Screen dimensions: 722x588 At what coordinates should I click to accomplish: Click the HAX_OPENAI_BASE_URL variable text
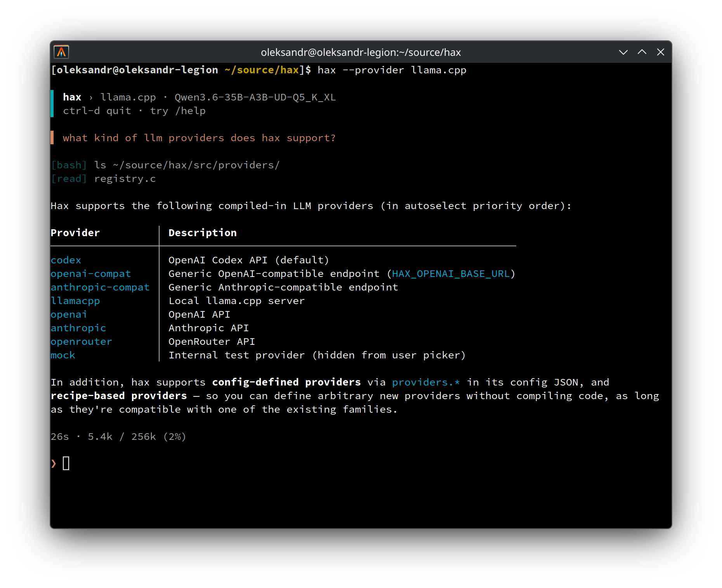[x=451, y=274]
